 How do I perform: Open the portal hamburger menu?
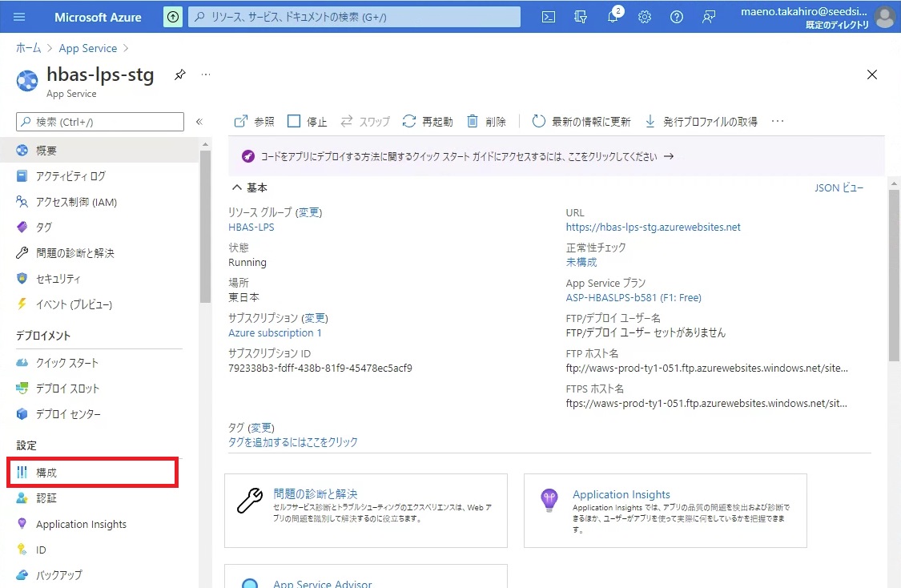pyautogui.click(x=20, y=17)
